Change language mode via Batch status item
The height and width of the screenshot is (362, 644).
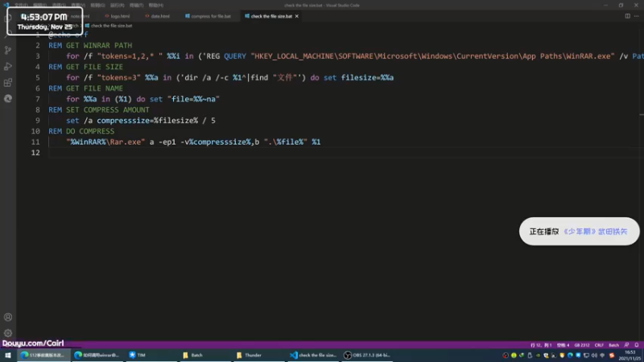tap(613, 345)
